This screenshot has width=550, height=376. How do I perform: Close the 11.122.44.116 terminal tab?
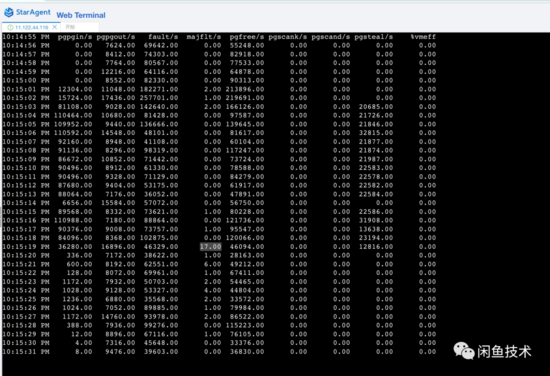click(55, 27)
